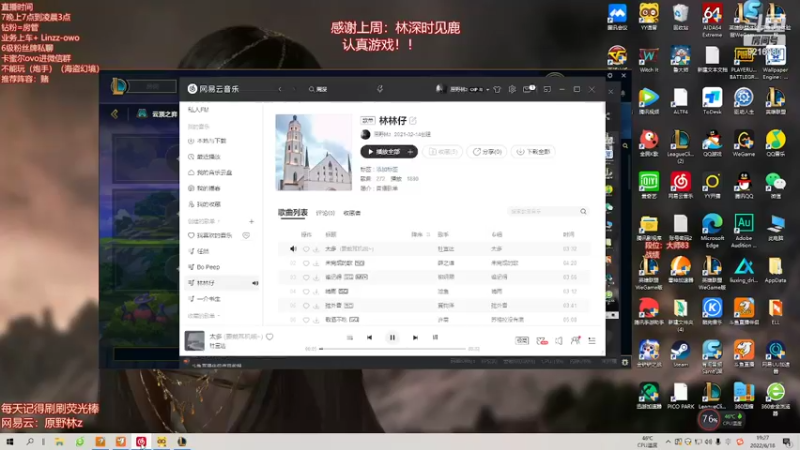Open heartbeat mode next to 我喜欢的音乐
Image resolution: width=800 pixels, height=450 pixels.
pos(246,236)
